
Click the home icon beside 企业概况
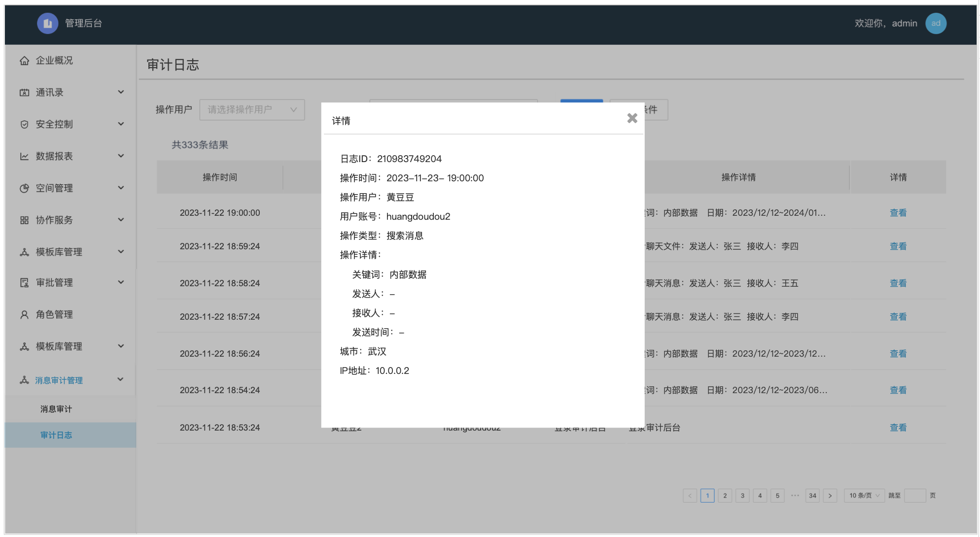pyautogui.click(x=24, y=61)
